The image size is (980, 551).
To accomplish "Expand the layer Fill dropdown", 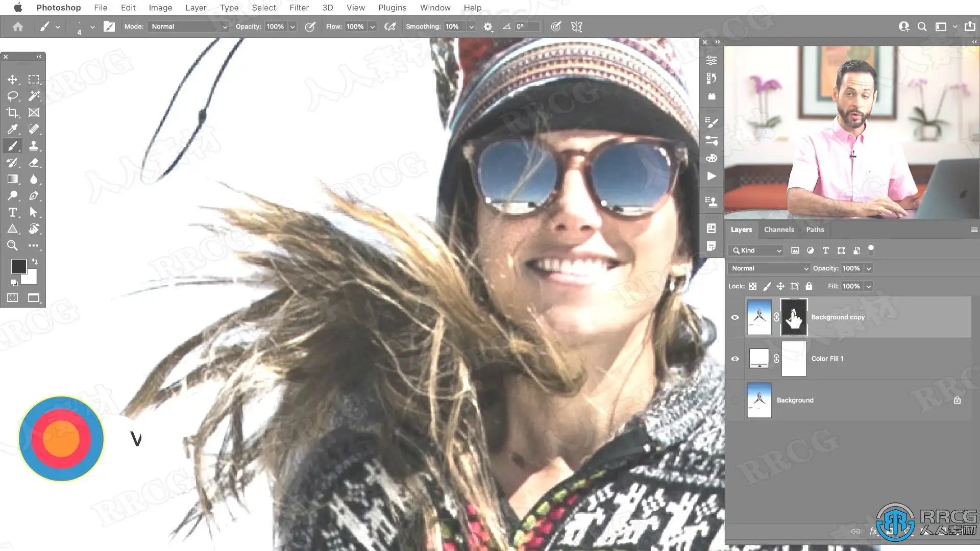I will (869, 286).
